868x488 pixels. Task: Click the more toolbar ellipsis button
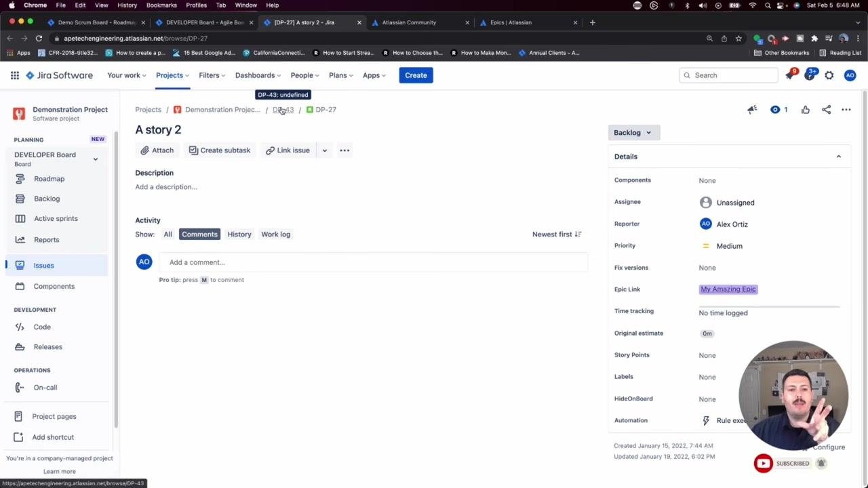(344, 150)
